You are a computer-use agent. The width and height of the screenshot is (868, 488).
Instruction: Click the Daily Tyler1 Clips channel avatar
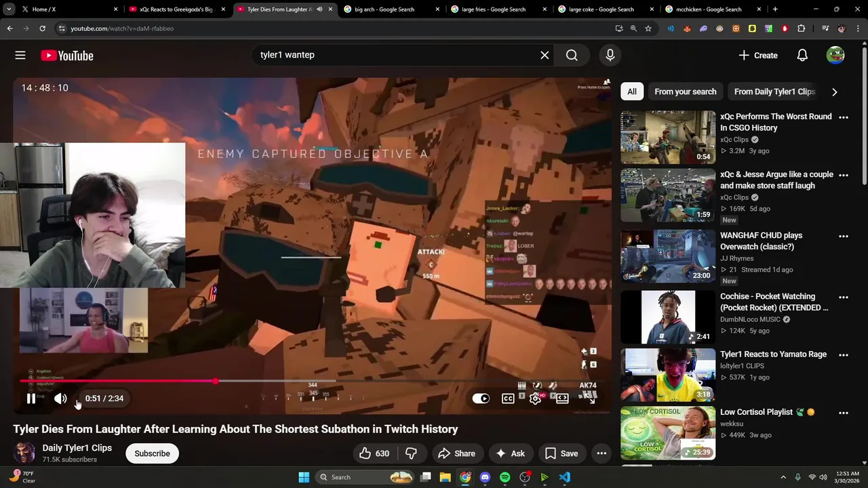click(24, 453)
